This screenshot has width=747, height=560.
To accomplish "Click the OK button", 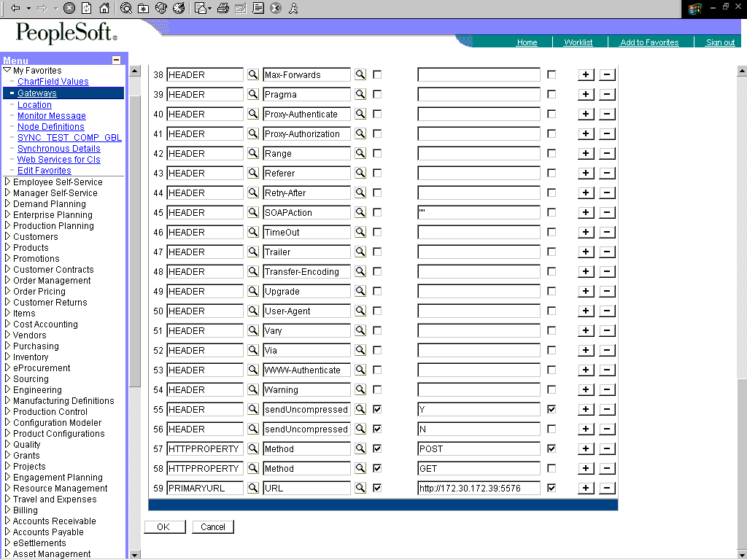I will pyautogui.click(x=164, y=526).
